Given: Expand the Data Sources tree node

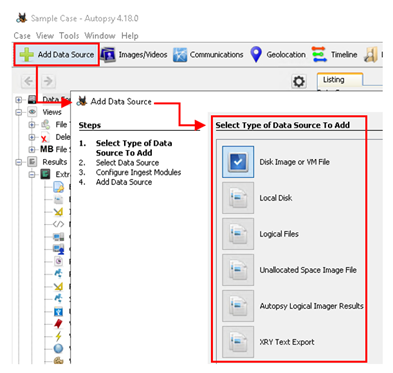Looking at the screenshot, I should (19, 100).
